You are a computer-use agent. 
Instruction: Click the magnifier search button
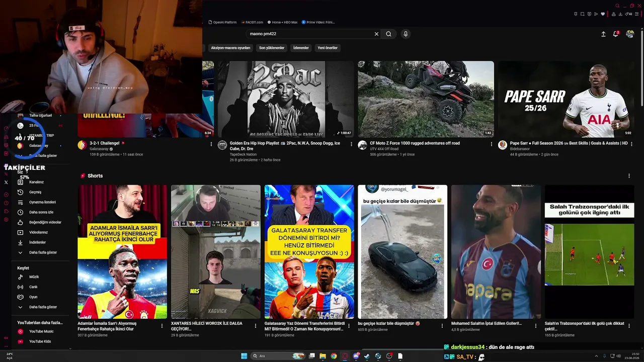tap(388, 34)
